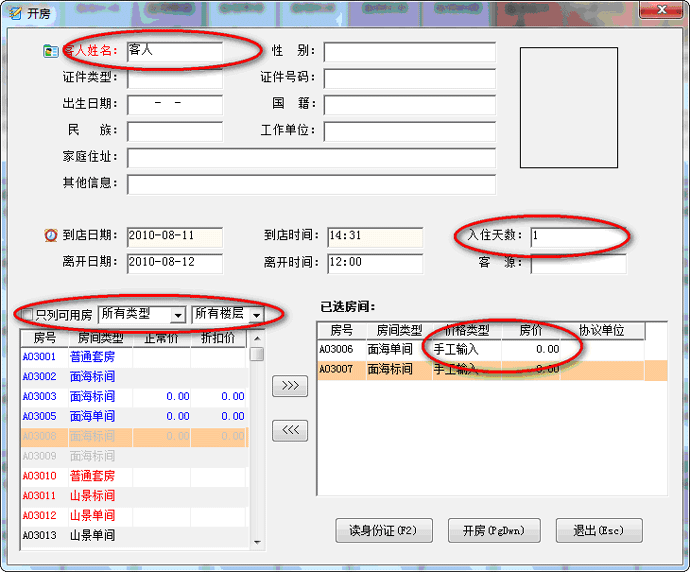Image resolution: width=690 pixels, height=572 pixels.
Task: Click the 折扣价 column header
Action: tap(218, 338)
